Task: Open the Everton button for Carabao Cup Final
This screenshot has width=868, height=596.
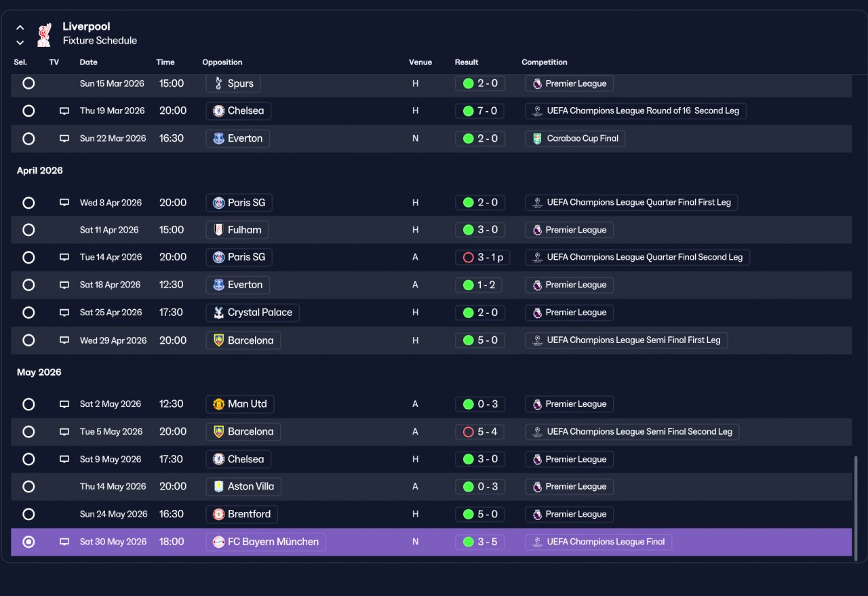Action: [x=238, y=138]
